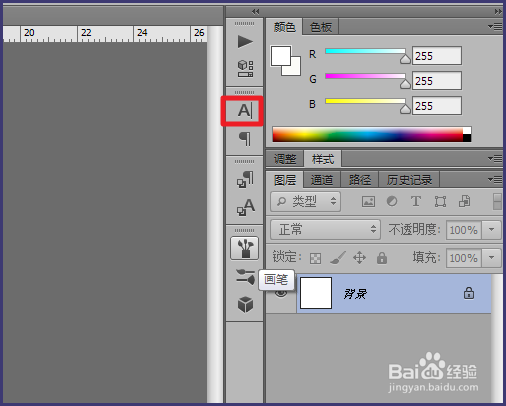Toggle lock all padlock icon
Screen dimensions: 506x406
[382, 258]
